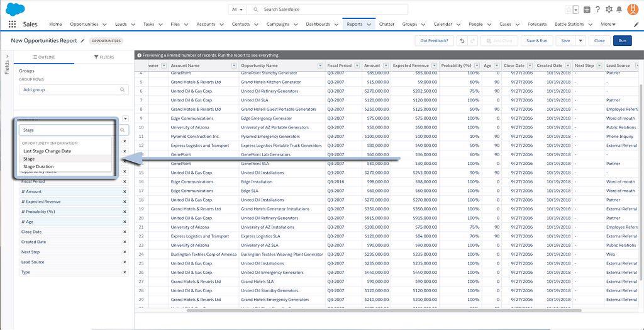Viewport: 644px width, 330px height.
Task: Switch to the Filters tab
Action: 104,57
